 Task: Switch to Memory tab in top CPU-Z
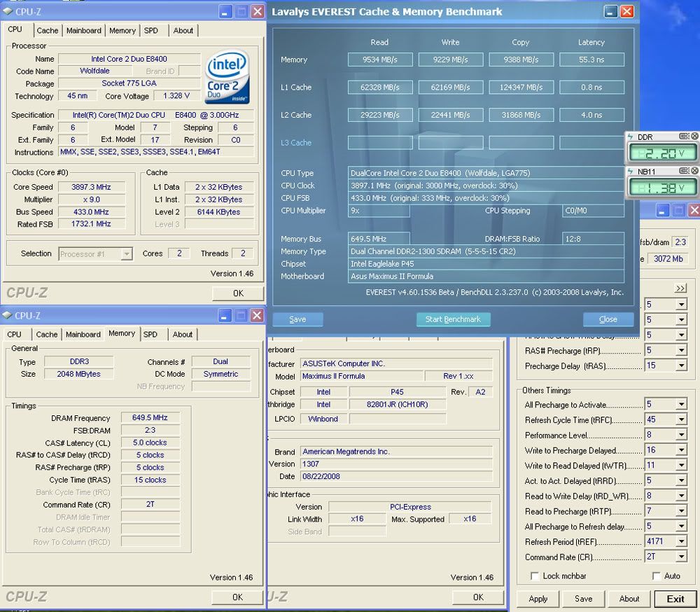tap(122, 30)
